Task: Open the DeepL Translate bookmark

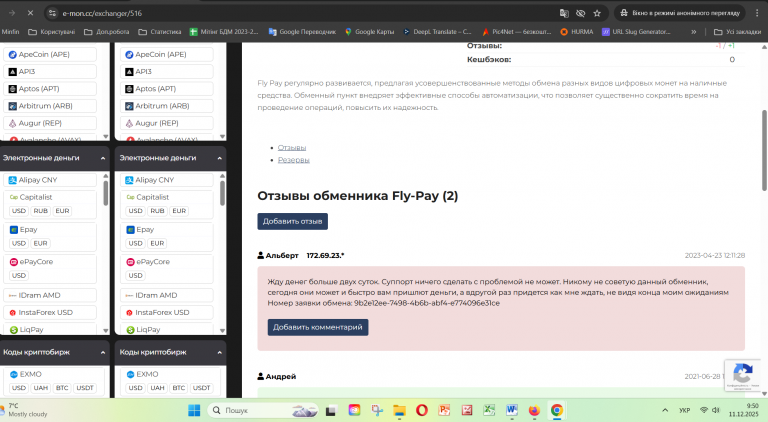Action: [437, 32]
